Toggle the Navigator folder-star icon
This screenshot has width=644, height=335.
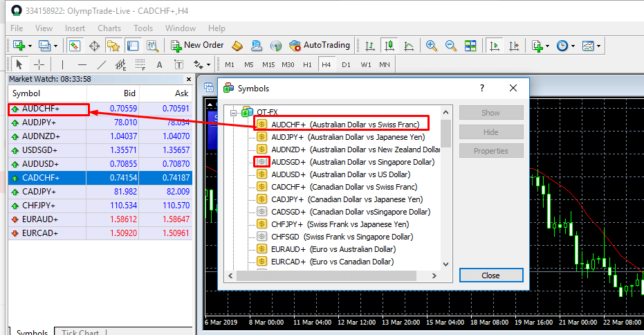[113, 46]
